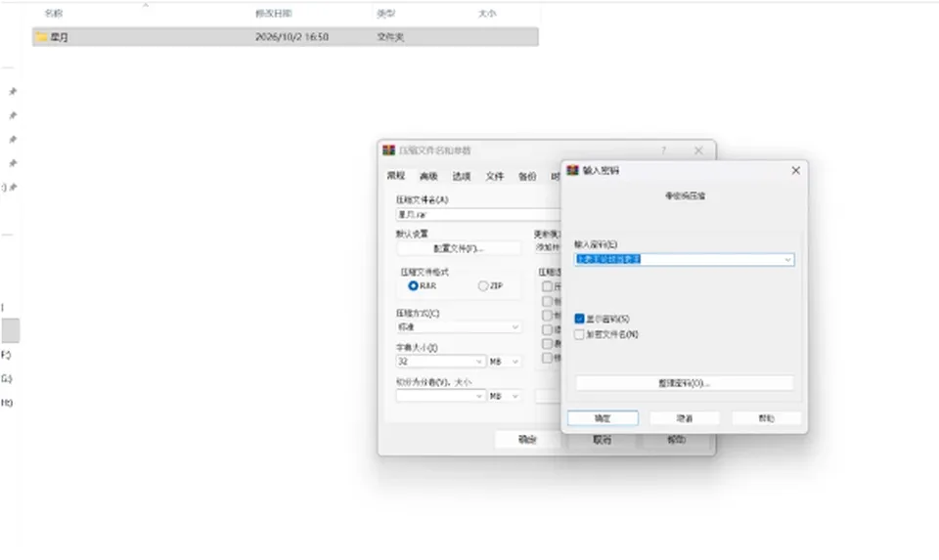Viewport: 939px width, 560px height.
Task: Click 确定 in the 压缩文件名和参数 dialog
Action: coord(527,440)
